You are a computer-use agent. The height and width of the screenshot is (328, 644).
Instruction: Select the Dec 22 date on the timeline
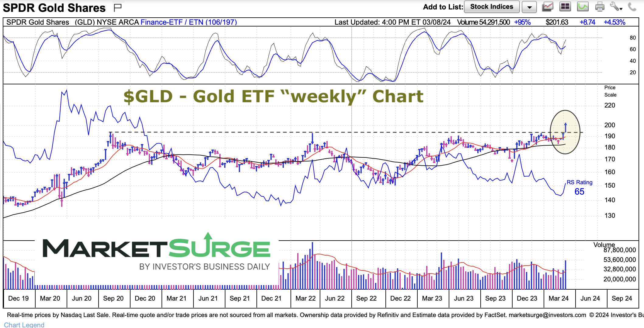[x=401, y=298]
